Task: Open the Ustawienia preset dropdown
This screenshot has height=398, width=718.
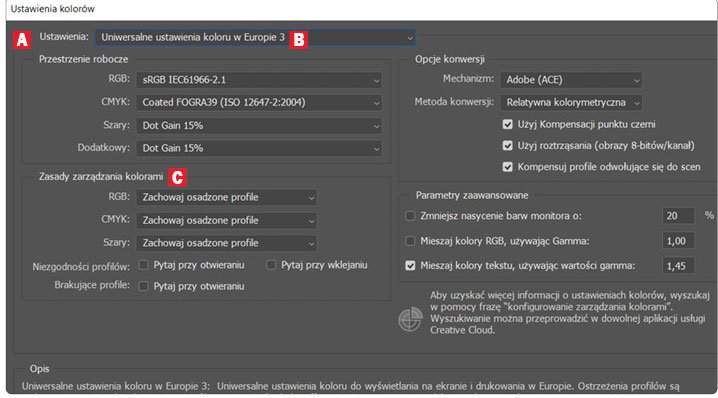Action: (256, 38)
